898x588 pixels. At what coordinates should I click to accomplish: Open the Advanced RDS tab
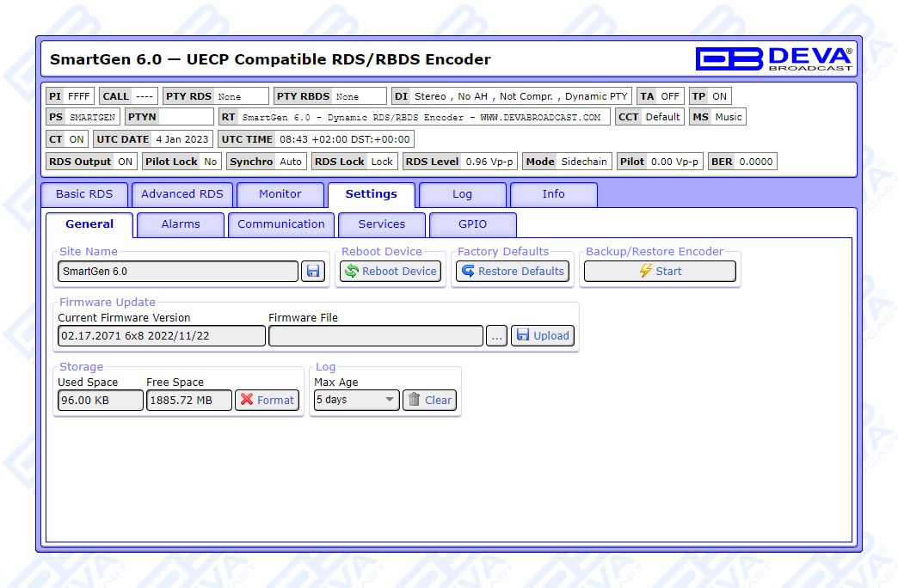pos(182,194)
